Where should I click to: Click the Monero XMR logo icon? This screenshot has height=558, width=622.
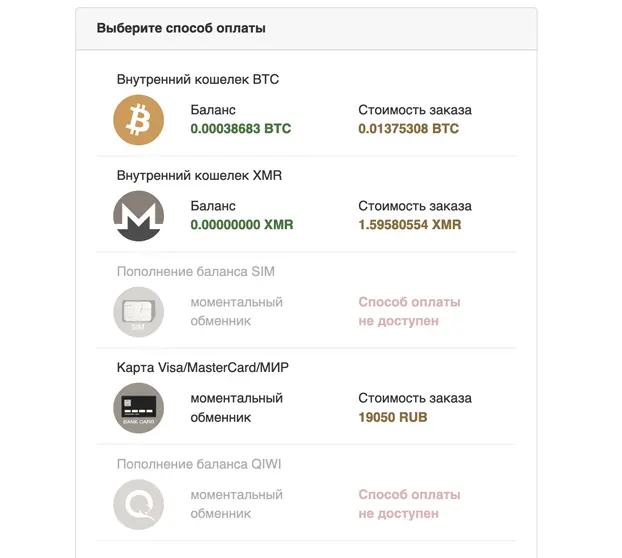(138, 216)
